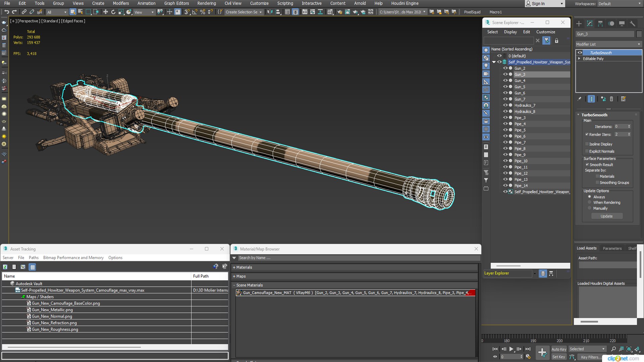Open Asset Tracking Paths menu
The width and height of the screenshot is (644, 362).
[34, 258]
